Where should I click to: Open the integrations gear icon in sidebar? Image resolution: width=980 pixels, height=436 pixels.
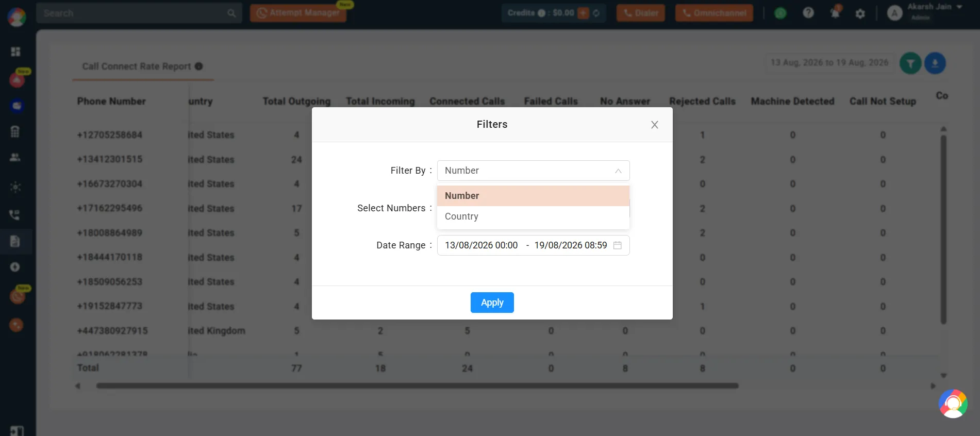(x=15, y=187)
